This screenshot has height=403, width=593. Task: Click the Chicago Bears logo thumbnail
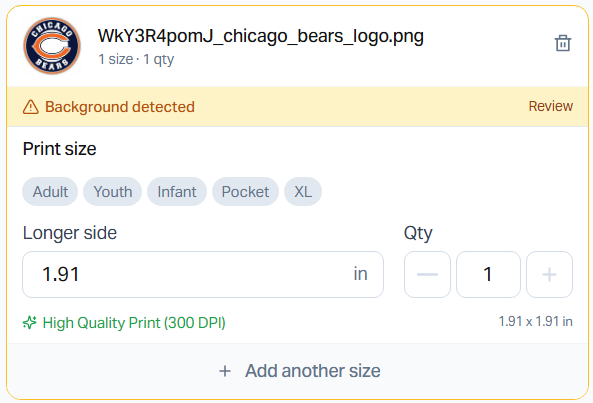click(x=52, y=46)
